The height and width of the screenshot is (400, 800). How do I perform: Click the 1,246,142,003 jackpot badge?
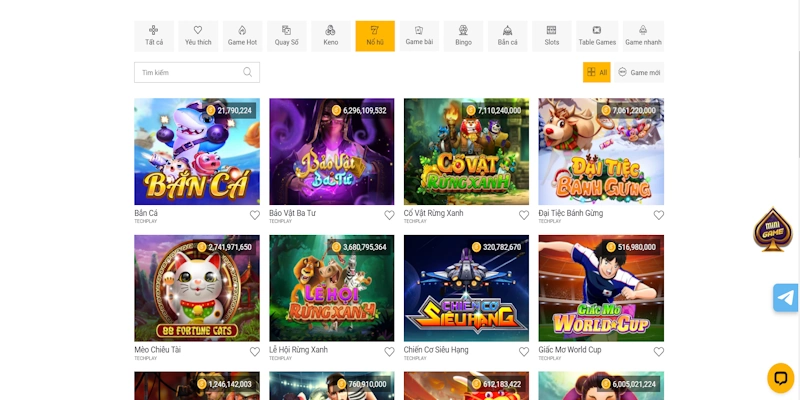pos(224,384)
